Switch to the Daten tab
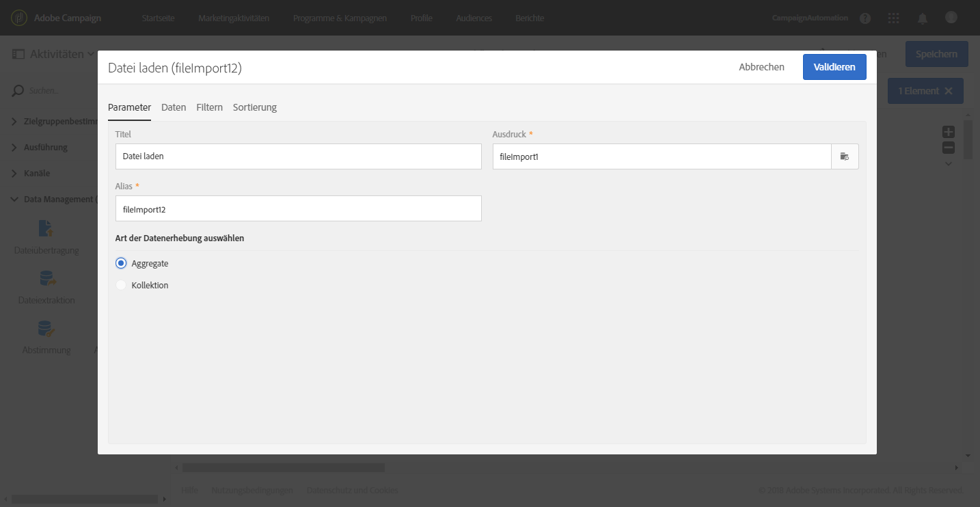This screenshot has height=507, width=980. 174,107
